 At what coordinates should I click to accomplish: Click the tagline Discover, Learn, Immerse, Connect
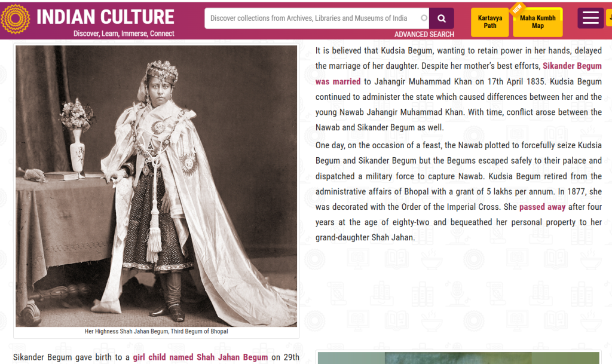pyautogui.click(x=124, y=33)
